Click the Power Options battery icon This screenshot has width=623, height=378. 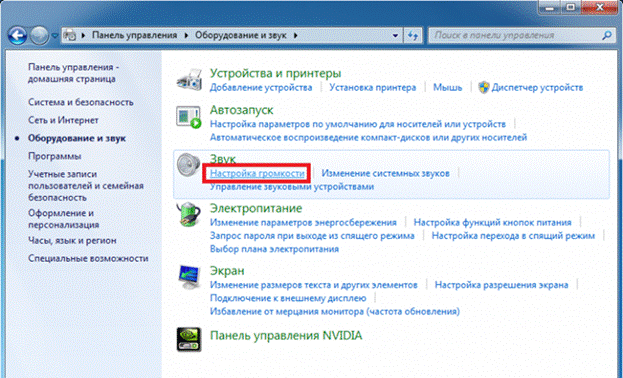(188, 215)
